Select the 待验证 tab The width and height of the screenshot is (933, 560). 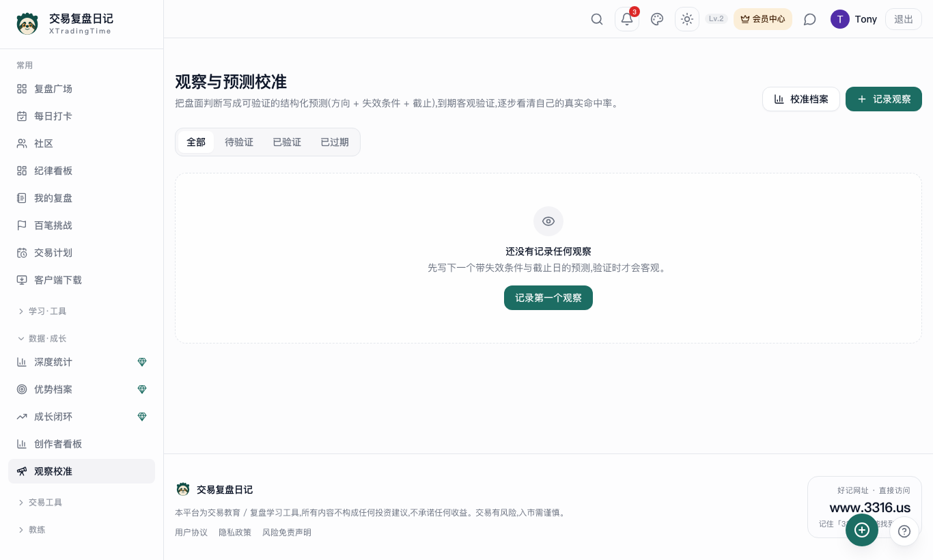point(239,142)
